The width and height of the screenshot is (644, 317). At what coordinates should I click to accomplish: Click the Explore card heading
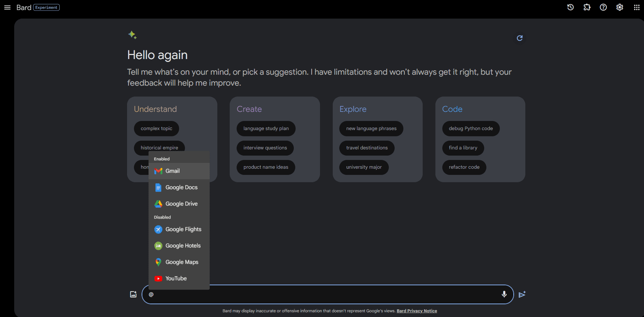(353, 109)
